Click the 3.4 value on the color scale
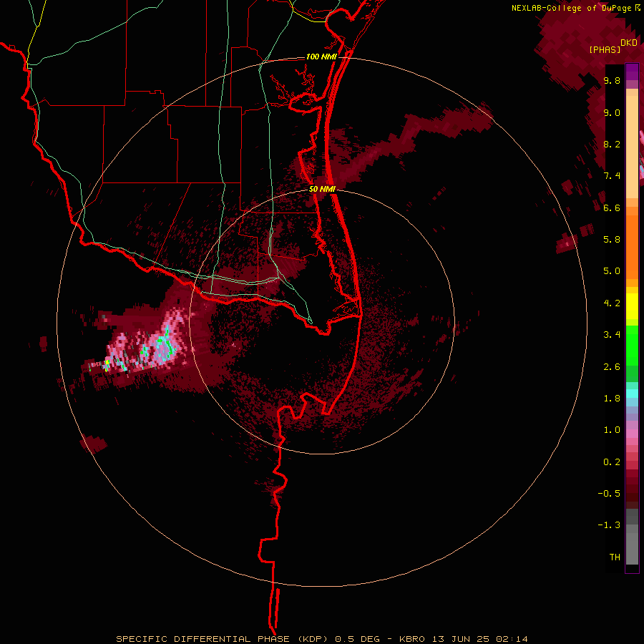The width and height of the screenshot is (644, 644). tap(612, 335)
